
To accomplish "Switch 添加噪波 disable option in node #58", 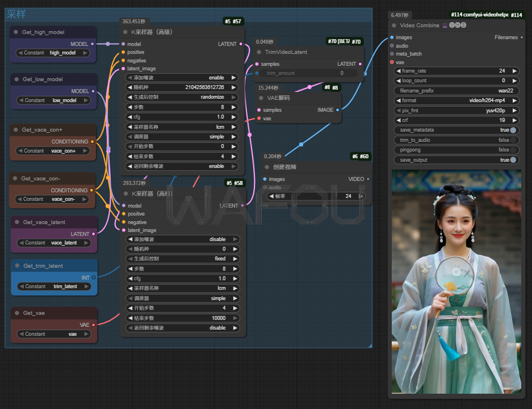I will [x=182, y=239].
